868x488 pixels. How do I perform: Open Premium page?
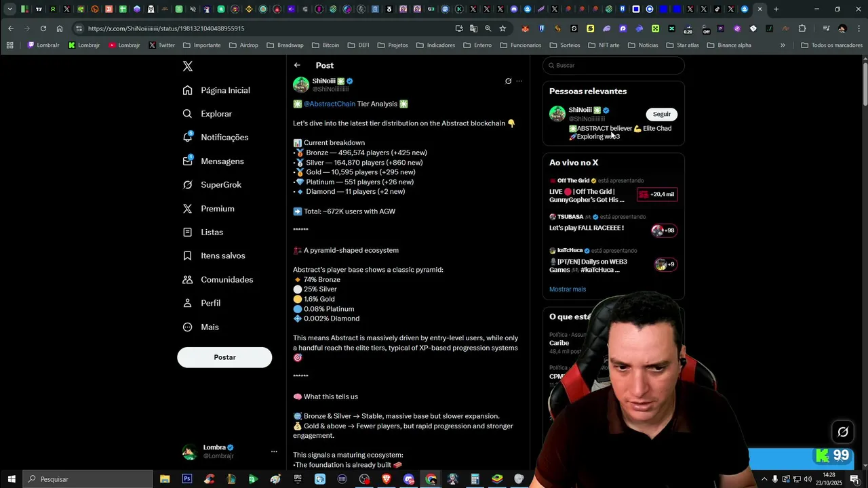[x=208, y=209]
